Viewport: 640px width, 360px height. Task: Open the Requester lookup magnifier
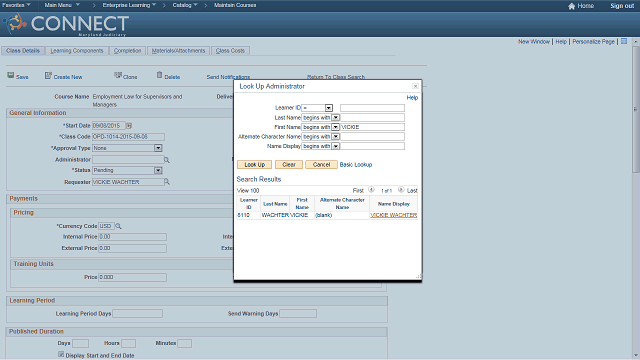[x=167, y=182]
